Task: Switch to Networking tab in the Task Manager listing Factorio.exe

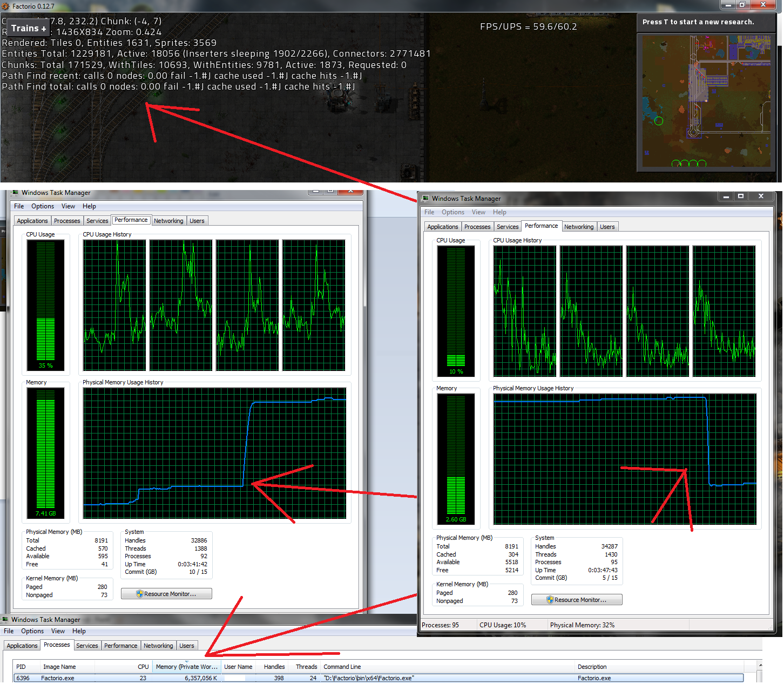Action: pyautogui.click(x=158, y=646)
